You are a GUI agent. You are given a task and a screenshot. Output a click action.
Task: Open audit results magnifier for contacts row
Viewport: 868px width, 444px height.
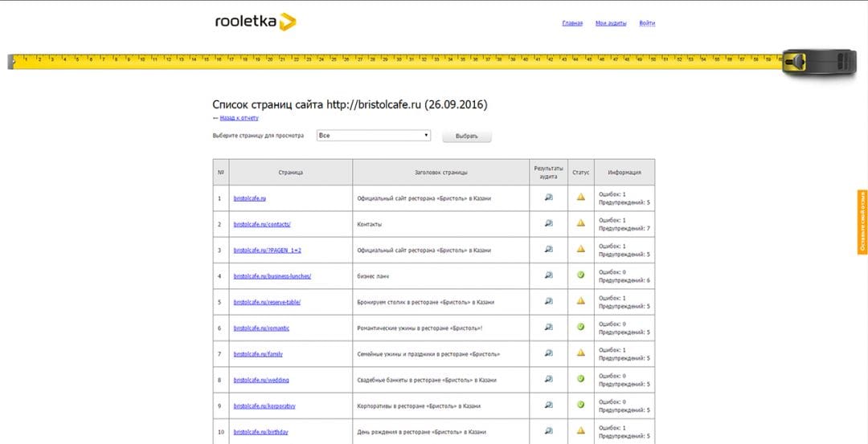click(x=549, y=223)
